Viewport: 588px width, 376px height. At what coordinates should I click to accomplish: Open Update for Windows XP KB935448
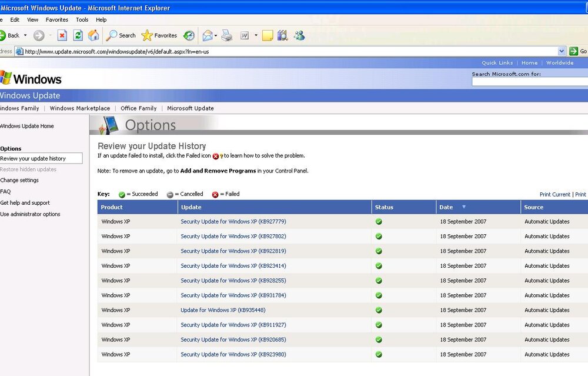pyautogui.click(x=223, y=310)
